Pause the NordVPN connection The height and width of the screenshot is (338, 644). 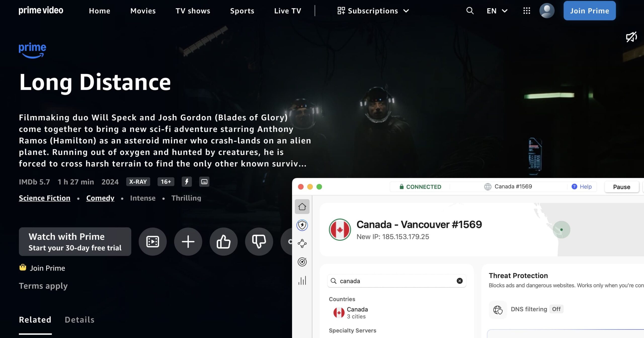pos(622,187)
